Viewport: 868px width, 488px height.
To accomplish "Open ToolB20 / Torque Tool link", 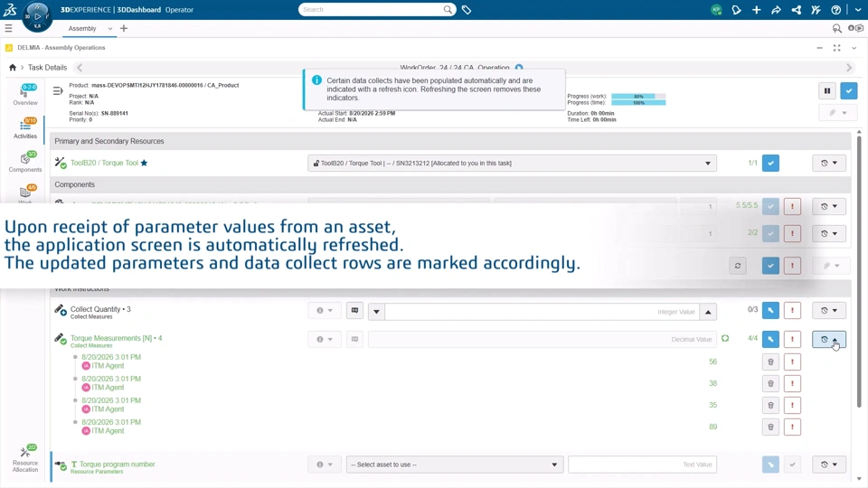I will [x=104, y=164].
